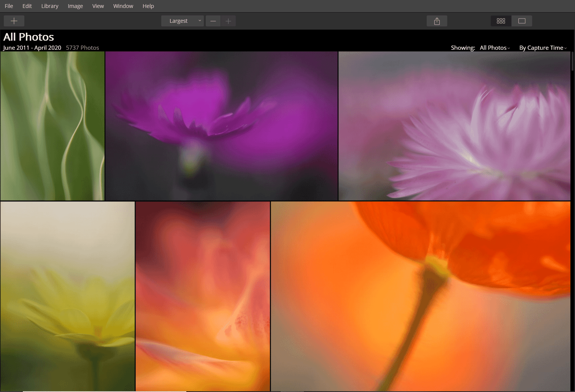
Task: Click the gallery vertical scrollbar
Action: tap(573, 61)
